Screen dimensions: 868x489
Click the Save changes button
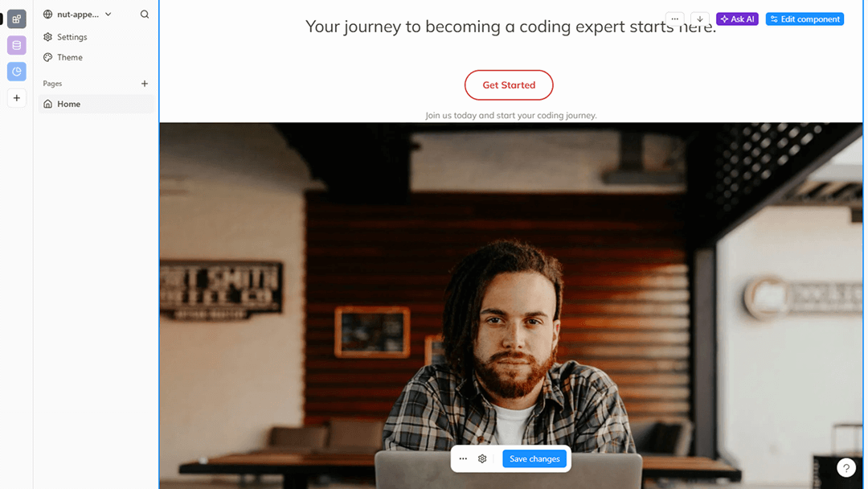coord(534,458)
